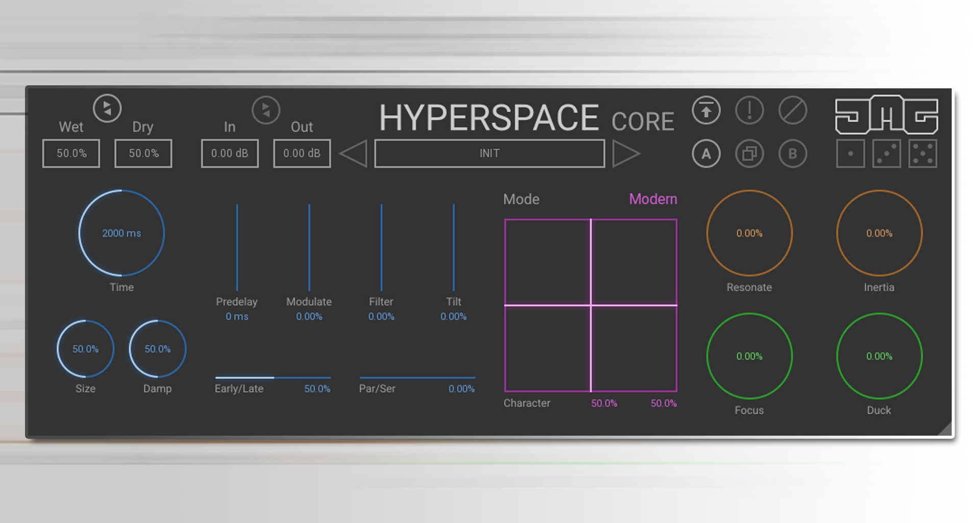Screen dimensions: 980x523
Task: Click the JMG logo
Action: (x=887, y=114)
